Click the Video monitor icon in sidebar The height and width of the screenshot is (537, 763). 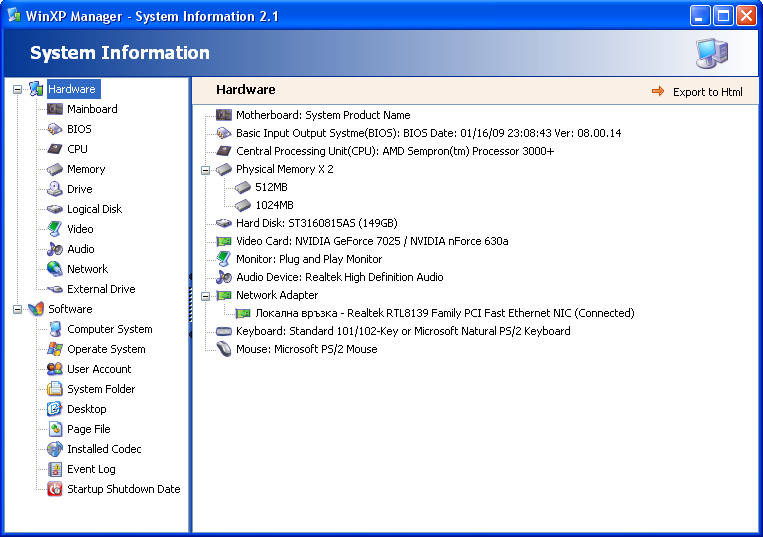54,229
